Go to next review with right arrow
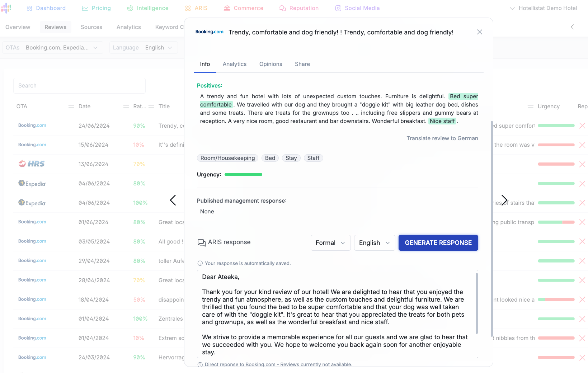This screenshot has height=373, width=588. coord(504,200)
